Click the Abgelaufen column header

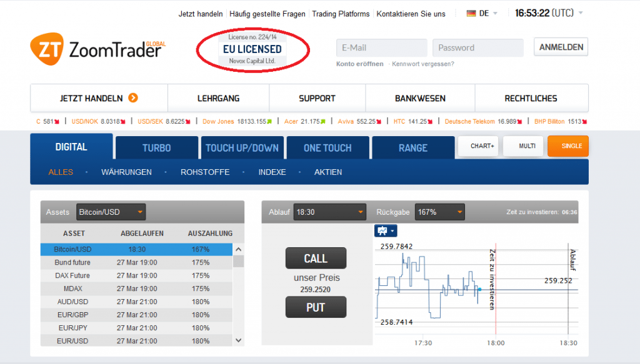click(x=142, y=234)
